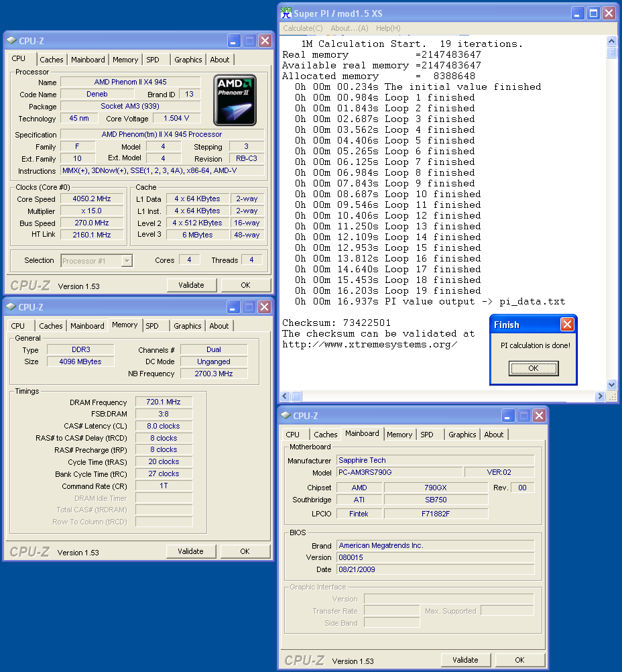Click the top CPU-Z window title icon
The image size is (622, 672).
pos(11,41)
